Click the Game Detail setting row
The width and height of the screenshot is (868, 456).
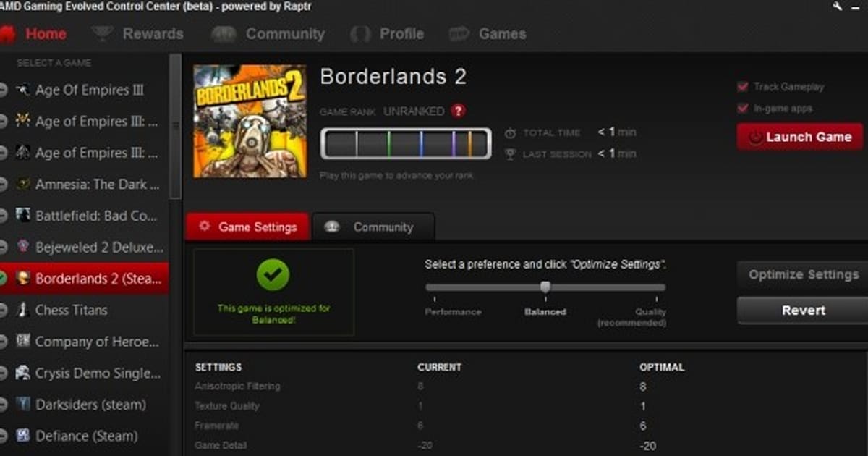pyautogui.click(x=526, y=445)
